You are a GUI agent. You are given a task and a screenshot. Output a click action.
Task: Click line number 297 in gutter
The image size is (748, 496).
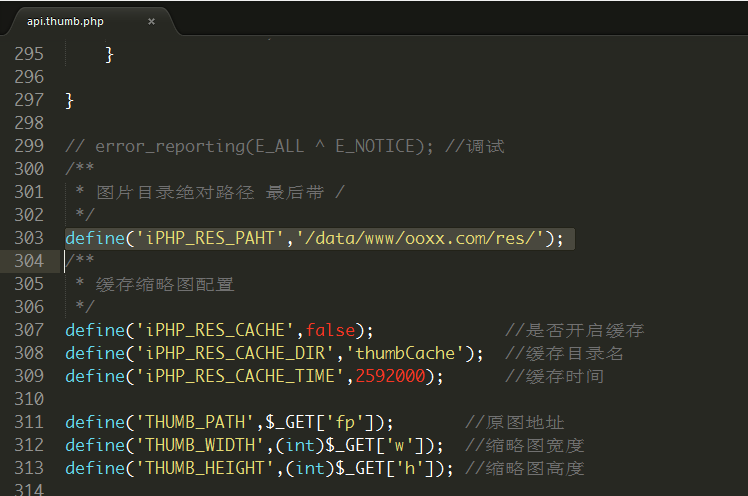29,100
